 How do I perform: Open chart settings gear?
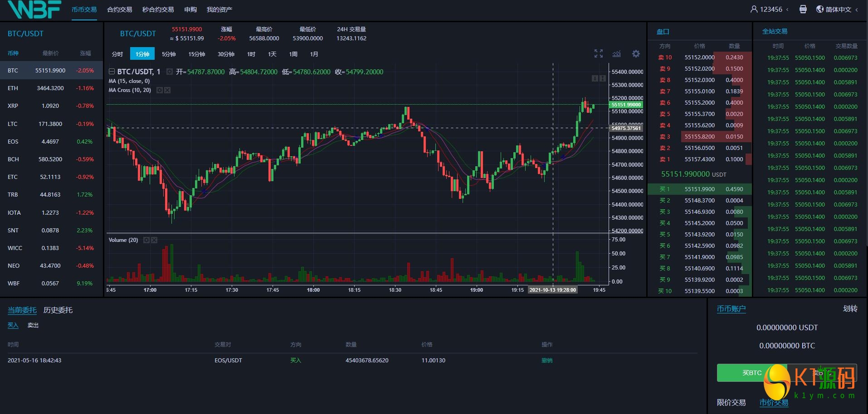[636, 53]
